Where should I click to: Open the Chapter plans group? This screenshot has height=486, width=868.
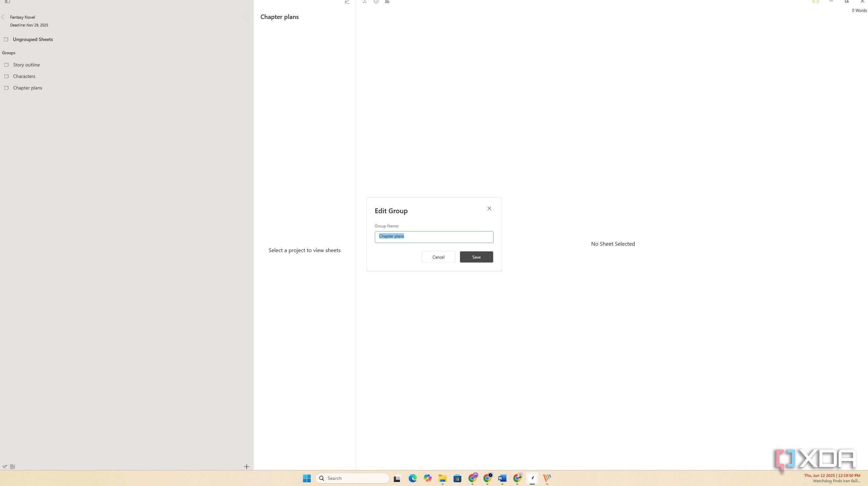(x=27, y=88)
